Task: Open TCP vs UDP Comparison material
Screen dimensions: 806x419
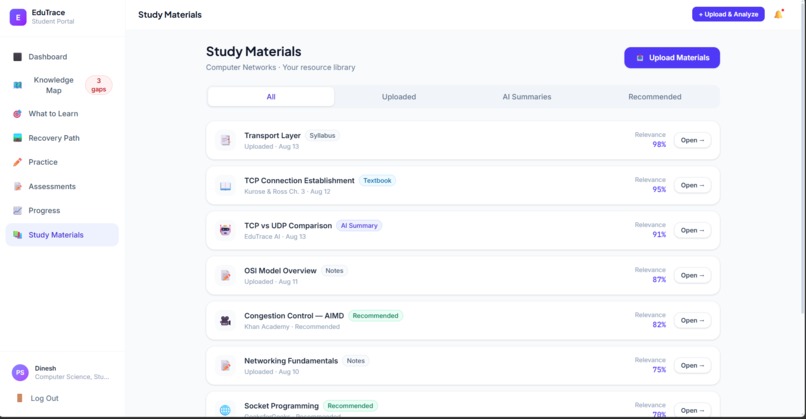Action: point(692,230)
